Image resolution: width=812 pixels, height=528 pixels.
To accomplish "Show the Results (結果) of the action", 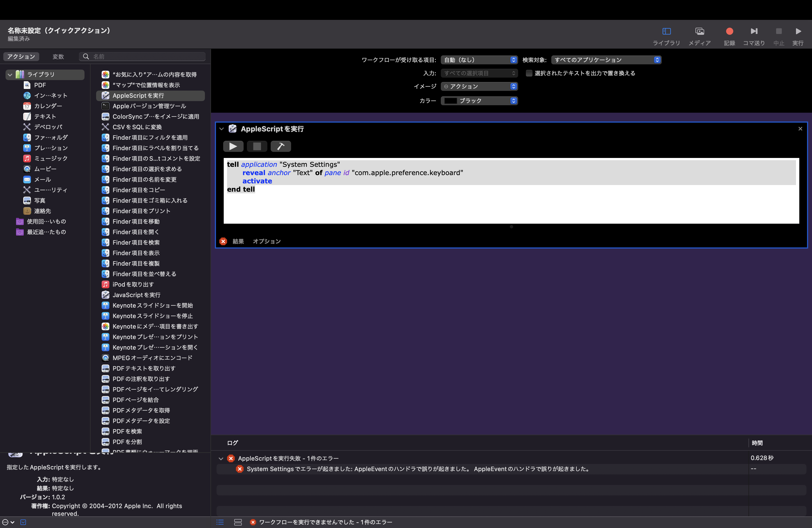I will tap(238, 241).
